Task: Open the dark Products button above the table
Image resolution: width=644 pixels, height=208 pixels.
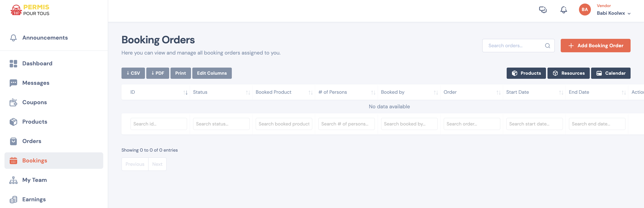Action: [x=526, y=73]
